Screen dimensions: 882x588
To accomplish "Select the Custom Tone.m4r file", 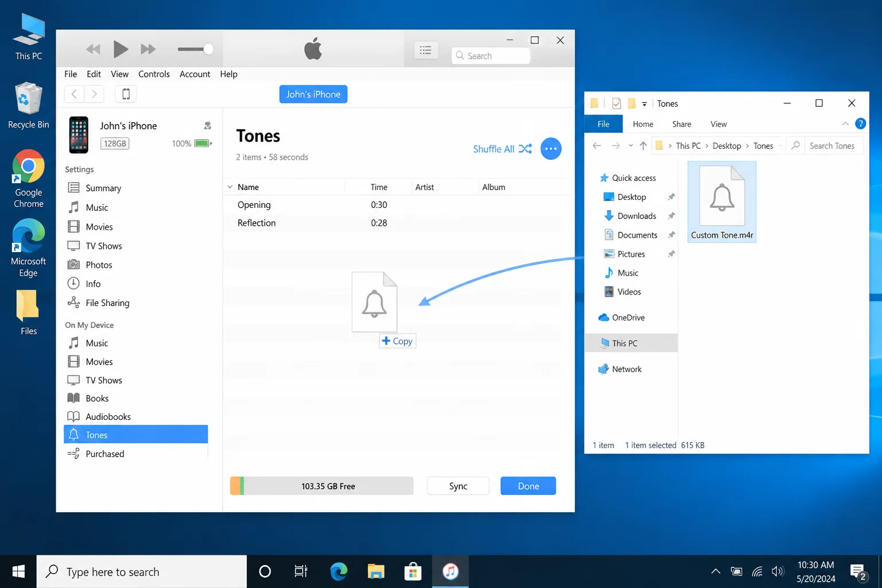I will pos(722,202).
